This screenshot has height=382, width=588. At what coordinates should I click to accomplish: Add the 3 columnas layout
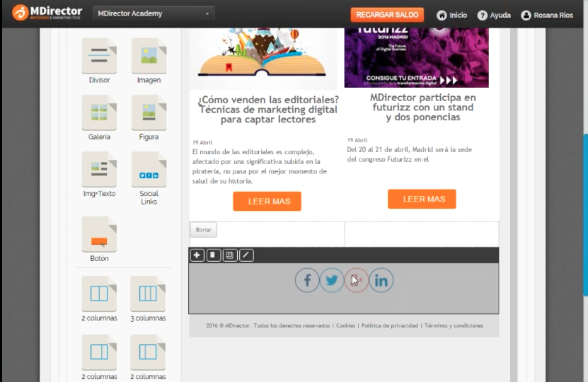148,294
